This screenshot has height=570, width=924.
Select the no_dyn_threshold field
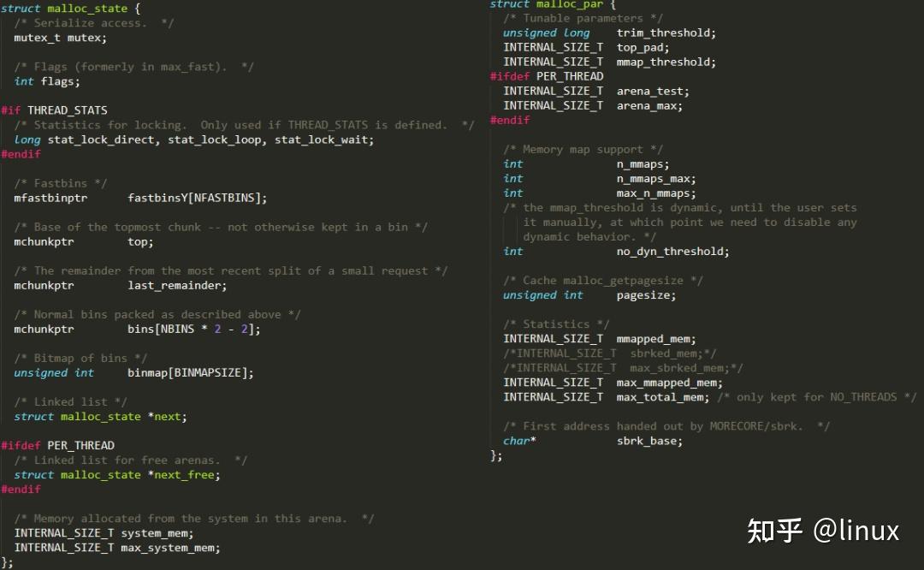click(x=669, y=251)
